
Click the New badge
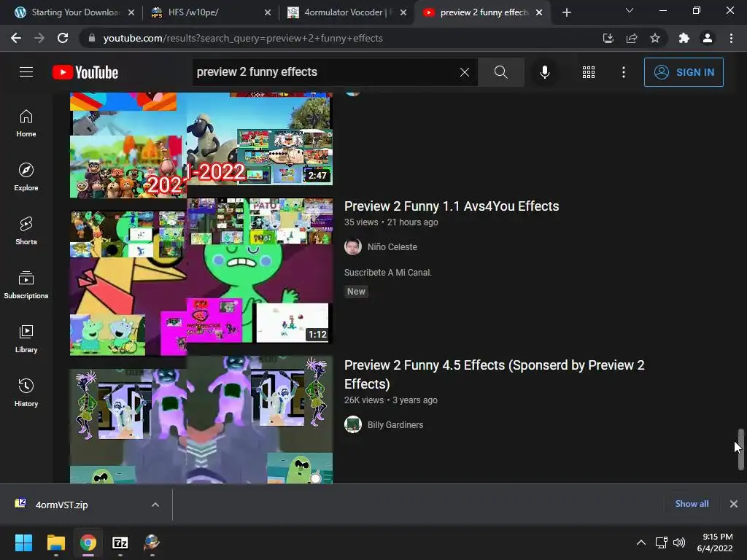coord(356,292)
